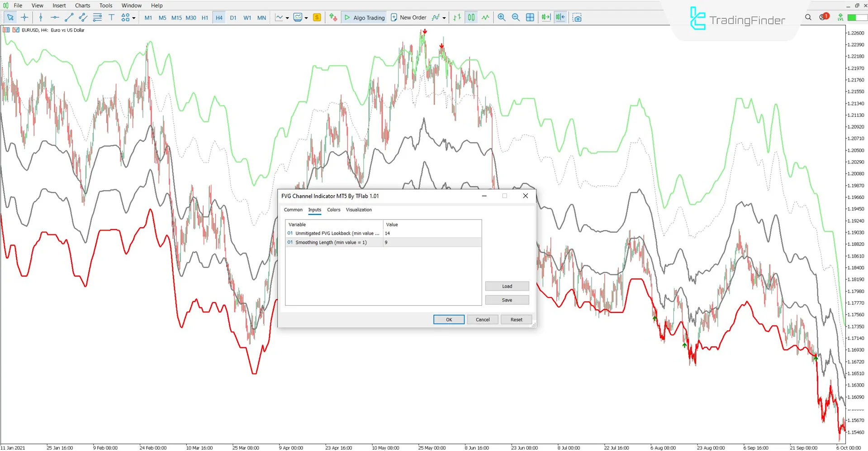Open the Charts menu
This screenshot has width=868, height=451.
82,5
